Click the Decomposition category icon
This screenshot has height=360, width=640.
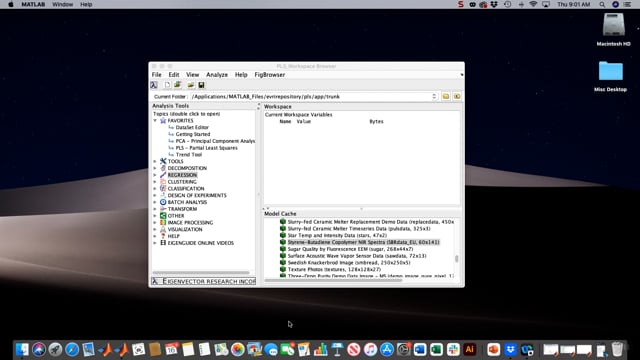pyautogui.click(x=163, y=168)
